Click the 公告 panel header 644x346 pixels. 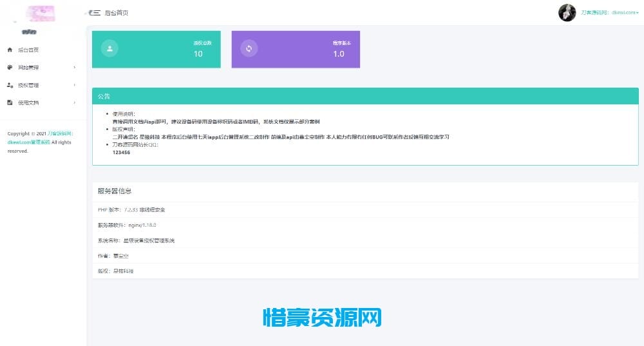365,96
